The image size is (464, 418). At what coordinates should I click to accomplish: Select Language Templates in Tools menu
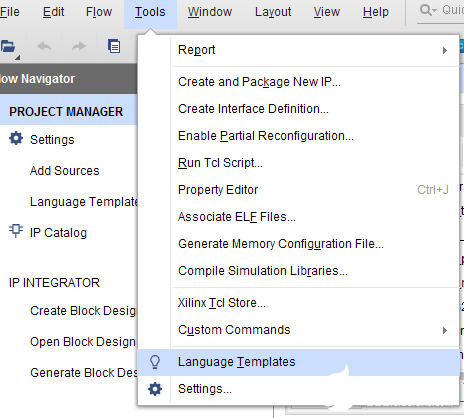click(298, 362)
